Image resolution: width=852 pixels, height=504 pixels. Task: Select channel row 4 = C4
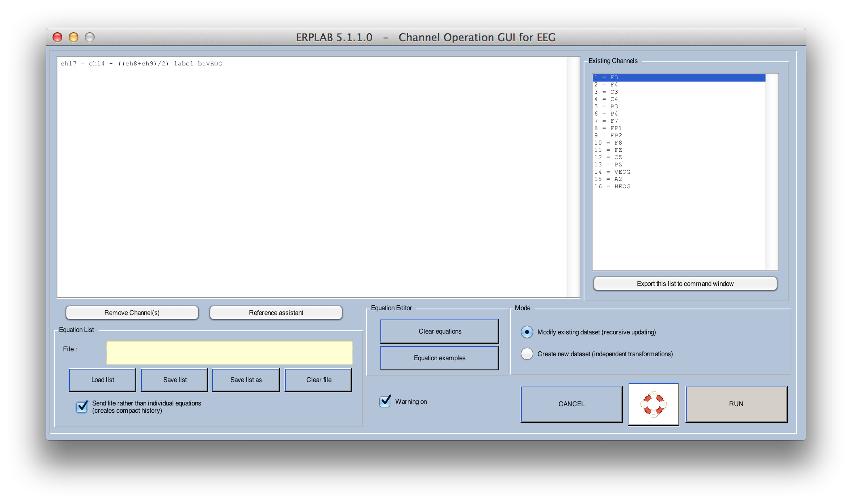click(x=679, y=99)
